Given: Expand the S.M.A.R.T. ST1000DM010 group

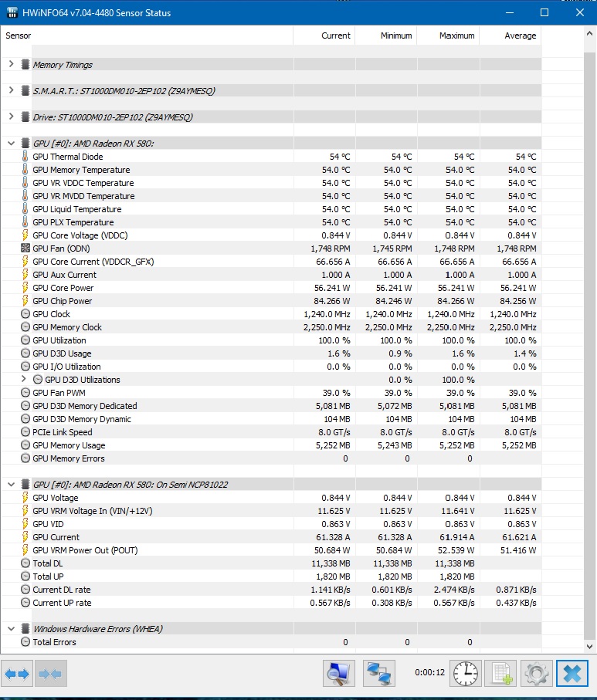Looking at the screenshot, I should (x=11, y=90).
